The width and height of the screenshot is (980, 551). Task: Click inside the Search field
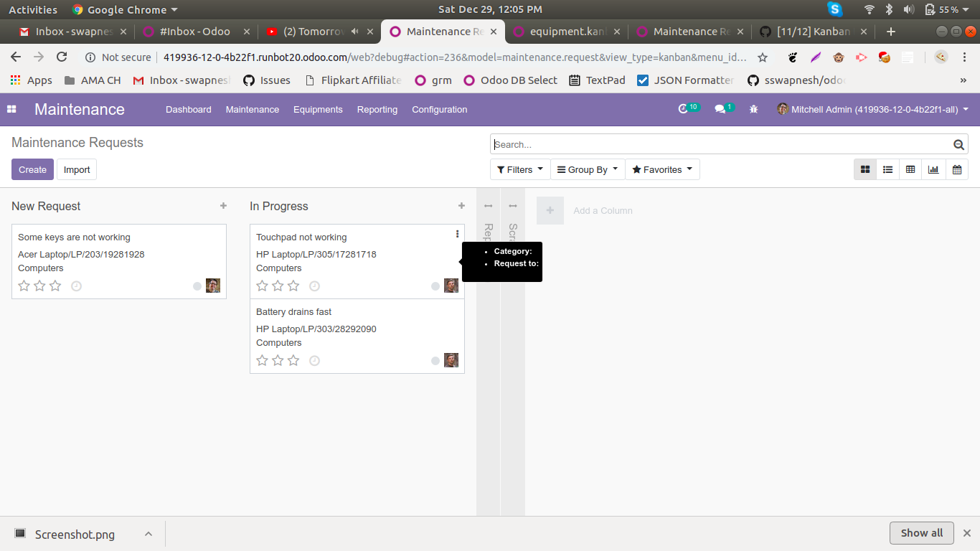coord(717,144)
